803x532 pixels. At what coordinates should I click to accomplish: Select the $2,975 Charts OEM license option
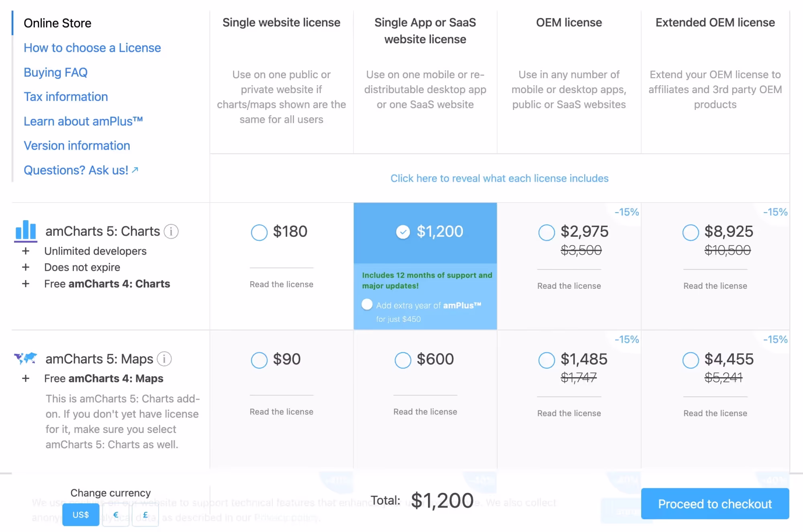(546, 232)
